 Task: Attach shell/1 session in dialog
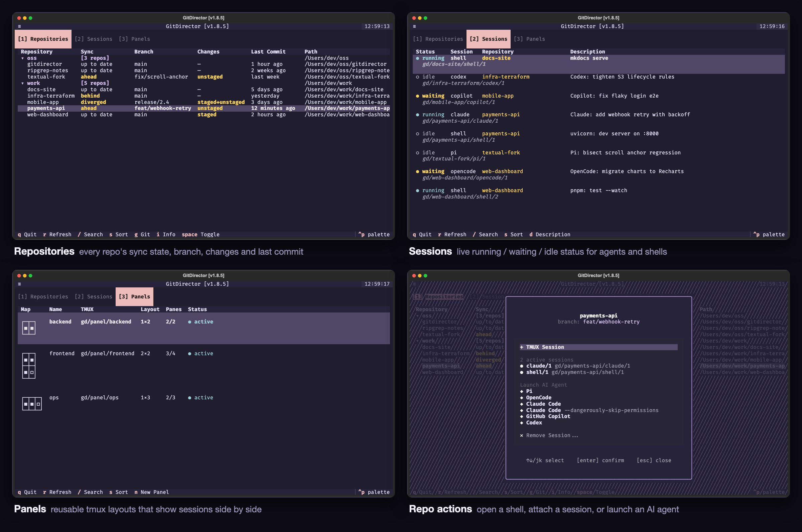click(x=572, y=372)
